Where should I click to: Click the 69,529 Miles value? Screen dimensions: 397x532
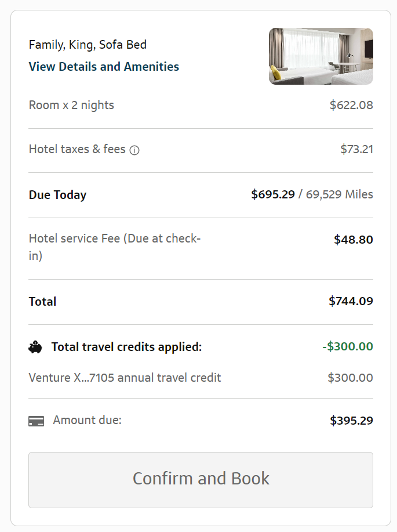tap(339, 194)
